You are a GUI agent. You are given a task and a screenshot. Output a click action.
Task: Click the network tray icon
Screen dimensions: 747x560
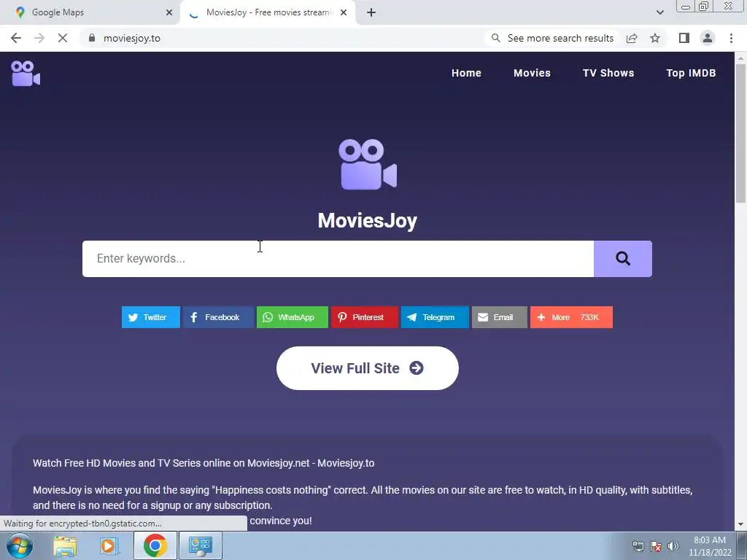(638, 546)
